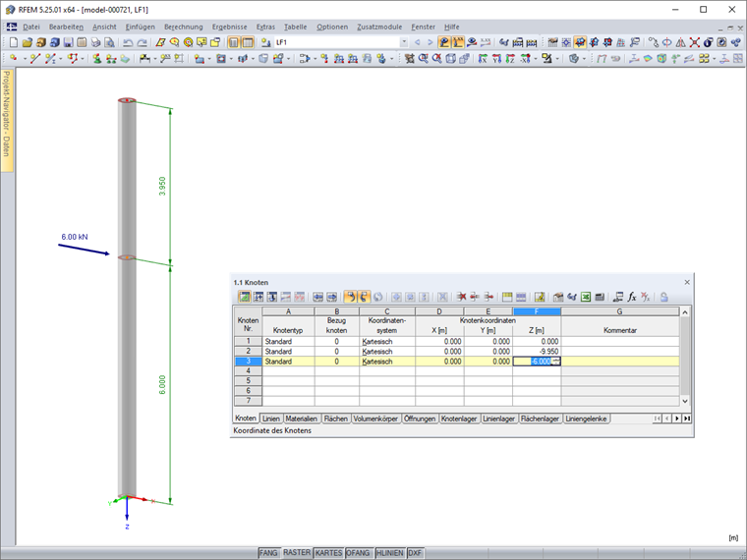This screenshot has height=560, width=747.
Task: Click the view in X direction icon
Action: point(483,59)
